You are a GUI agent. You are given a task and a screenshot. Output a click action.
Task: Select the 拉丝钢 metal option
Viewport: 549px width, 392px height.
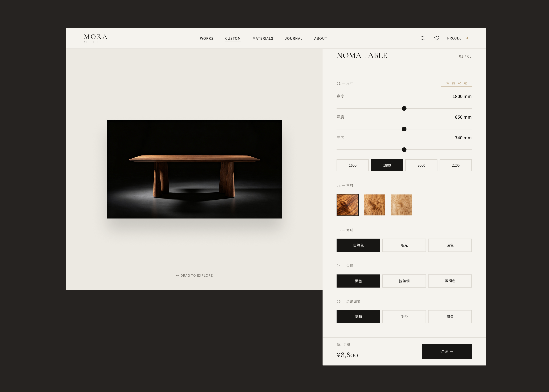tap(404, 281)
